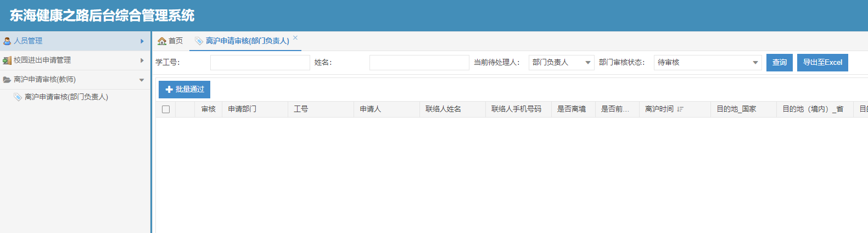Collapse the 离沪申请审核(教师) section arrow
Screen dimensions: 868x233
[142, 80]
